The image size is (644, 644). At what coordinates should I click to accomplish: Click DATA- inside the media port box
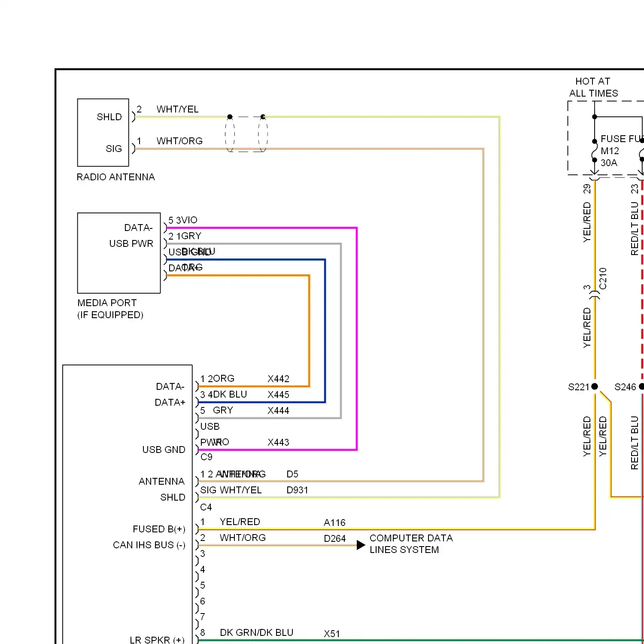coord(138,228)
